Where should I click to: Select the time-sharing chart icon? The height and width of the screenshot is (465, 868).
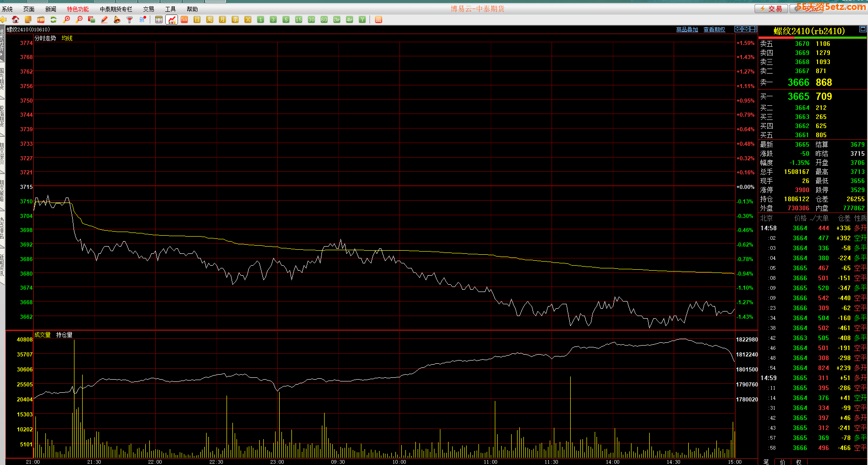172,20
